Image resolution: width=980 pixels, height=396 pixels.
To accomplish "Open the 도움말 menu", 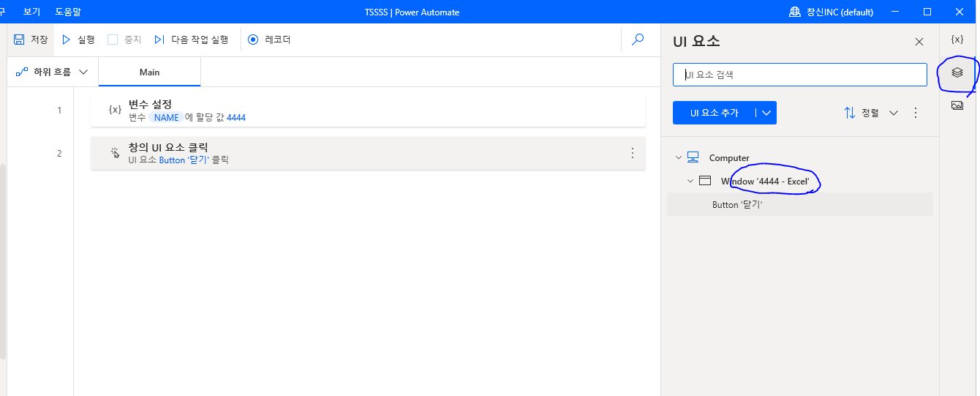I will tap(68, 12).
